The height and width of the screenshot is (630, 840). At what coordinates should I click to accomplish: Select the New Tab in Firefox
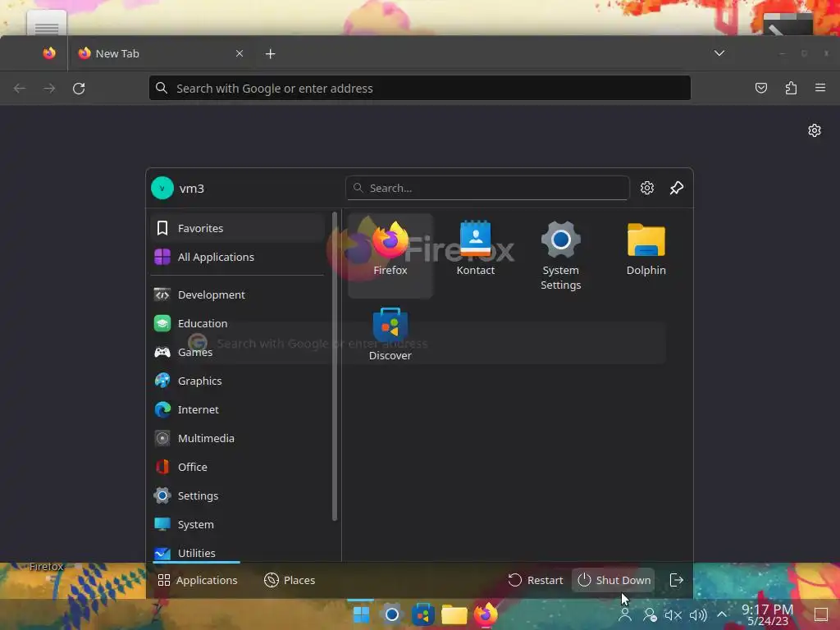click(x=158, y=53)
